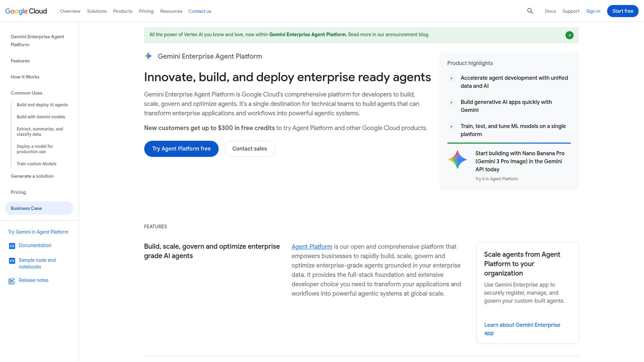The image size is (644, 362).
Task: Open Try Gemini in Agent Platform link
Action: coord(38,232)
